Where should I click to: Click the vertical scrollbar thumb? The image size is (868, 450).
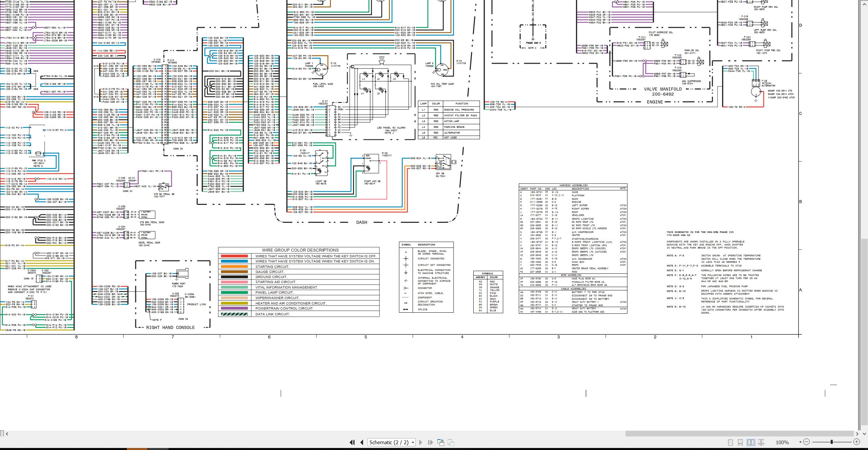click(865, 332)
